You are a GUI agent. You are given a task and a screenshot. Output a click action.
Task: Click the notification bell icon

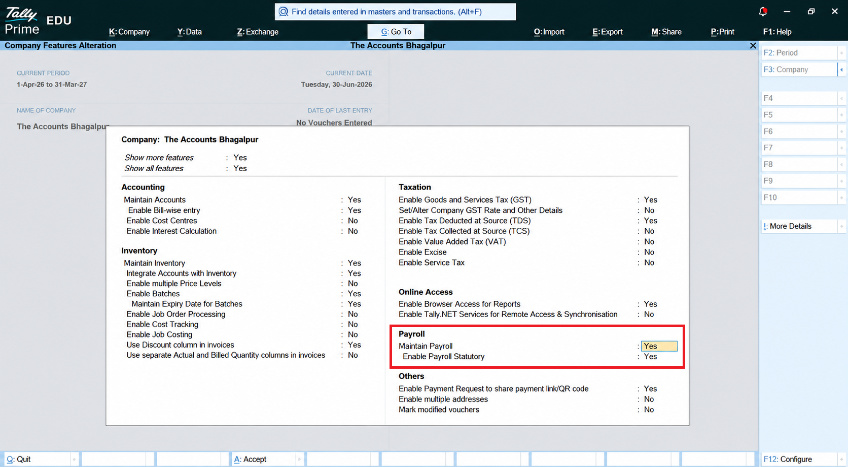(x=763, y=11)
